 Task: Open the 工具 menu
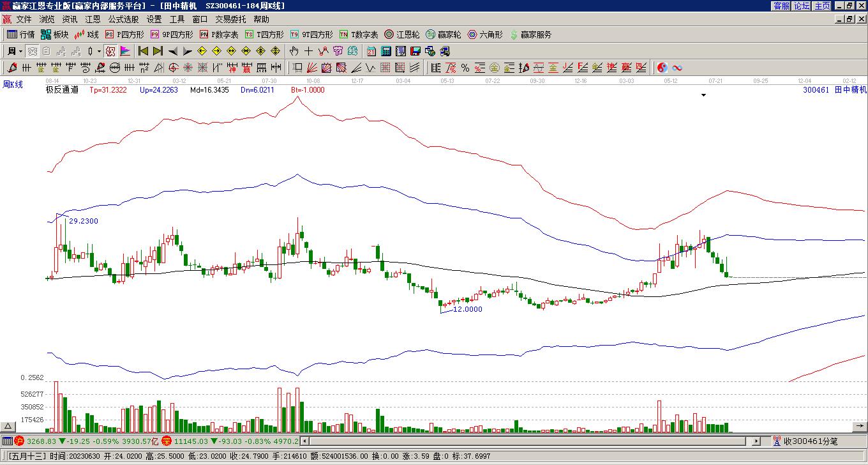coord(177,19)
